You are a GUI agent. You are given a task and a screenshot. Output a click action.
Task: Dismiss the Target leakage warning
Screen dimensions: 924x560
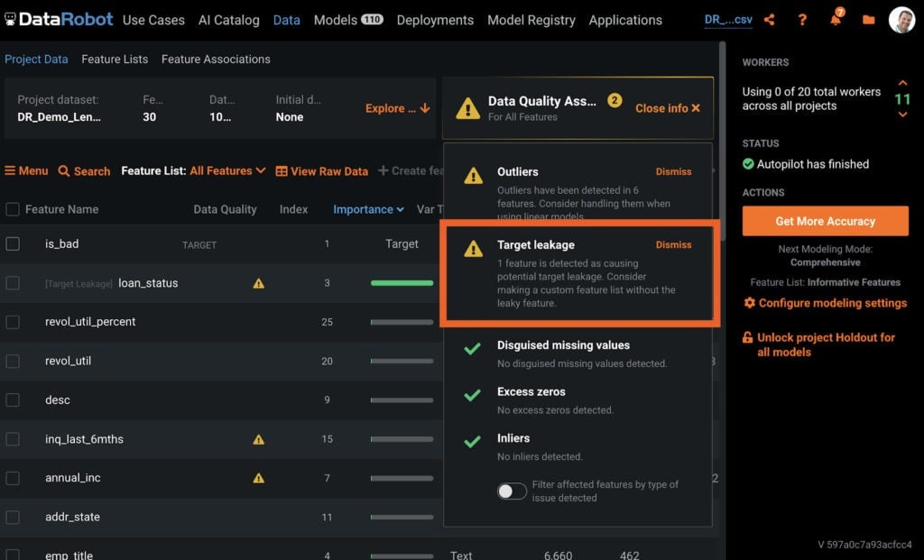(673, 245)
